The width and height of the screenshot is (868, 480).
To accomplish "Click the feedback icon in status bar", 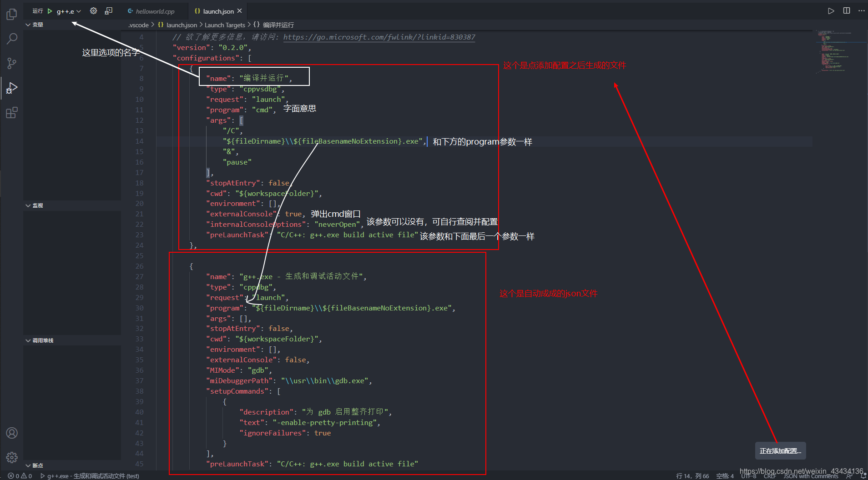I will [849, 476].
